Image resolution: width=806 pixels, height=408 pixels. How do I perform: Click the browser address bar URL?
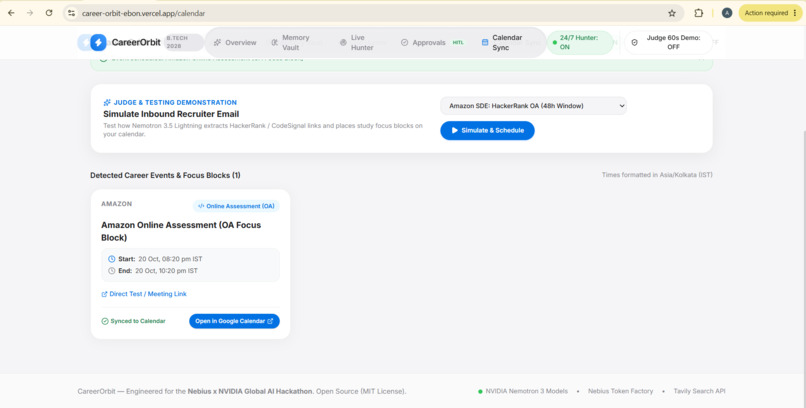point(143,13)
